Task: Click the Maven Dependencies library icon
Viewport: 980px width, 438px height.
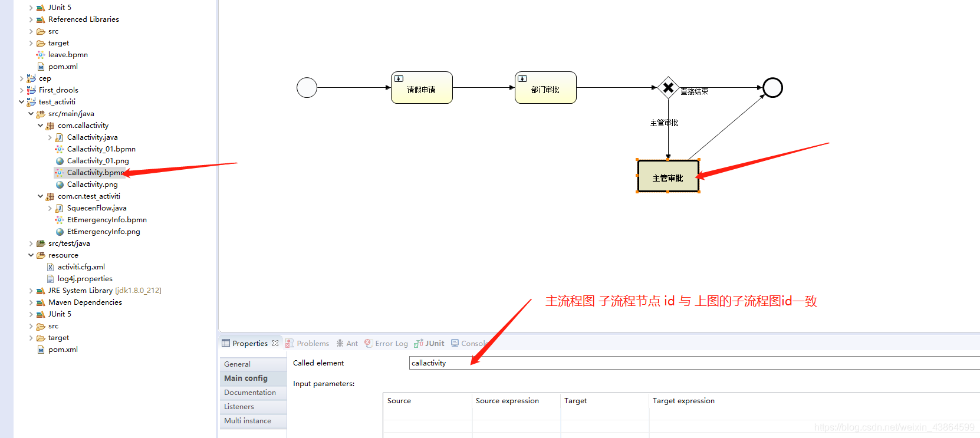Action: coord(41,302)
